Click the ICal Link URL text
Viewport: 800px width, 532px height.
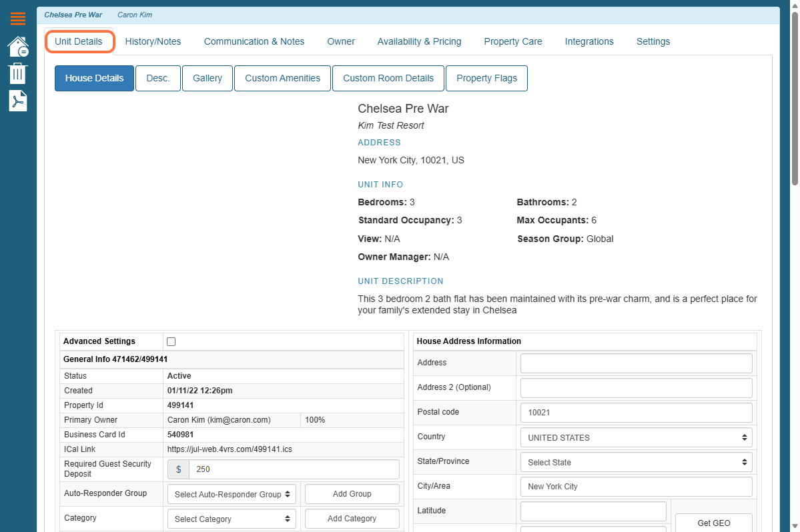230,449
